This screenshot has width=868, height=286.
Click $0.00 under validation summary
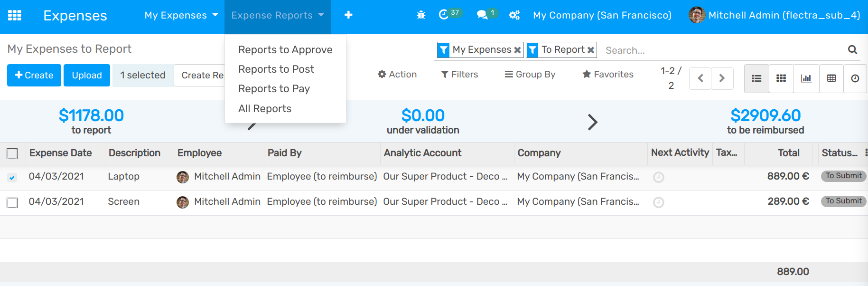pyautogui.click(x=423, y=121)
